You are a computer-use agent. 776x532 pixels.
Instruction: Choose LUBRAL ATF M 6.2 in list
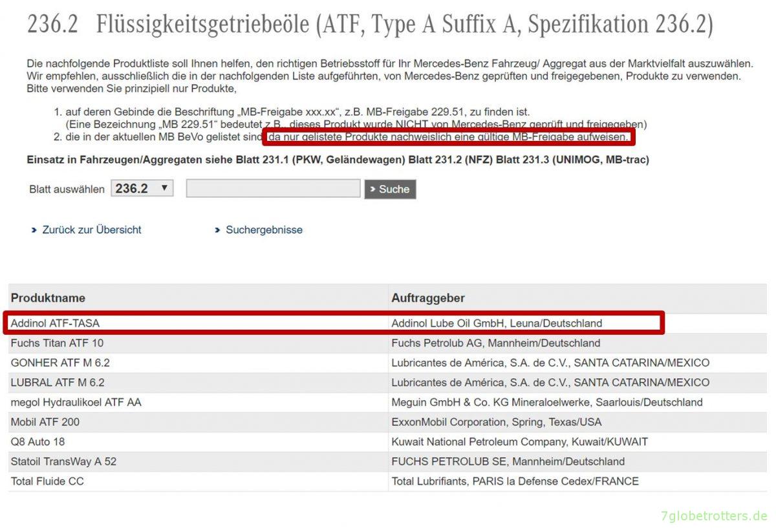click(58, 383)
